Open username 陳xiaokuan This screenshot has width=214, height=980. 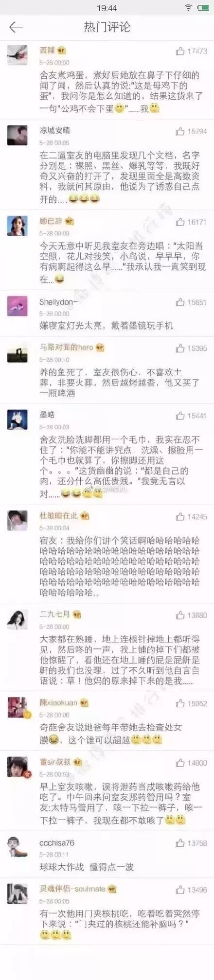(58, 703)
